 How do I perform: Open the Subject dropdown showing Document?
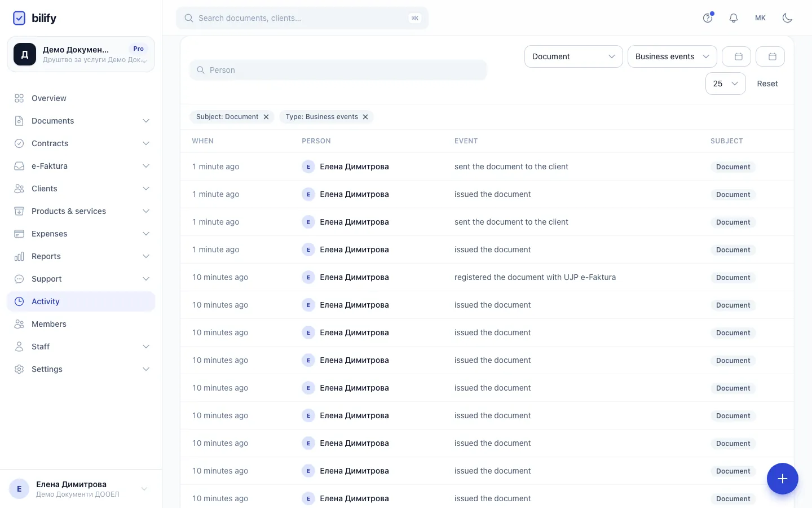point(573,56)
